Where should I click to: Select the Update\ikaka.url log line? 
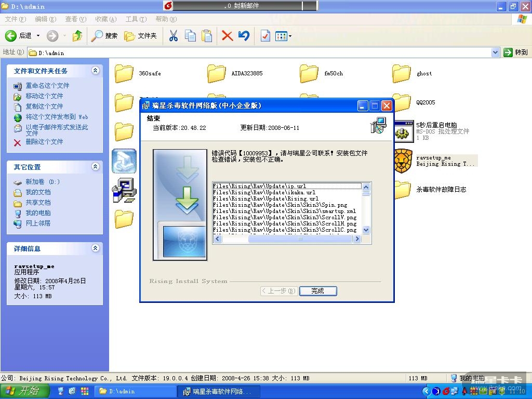pos(264,192)
